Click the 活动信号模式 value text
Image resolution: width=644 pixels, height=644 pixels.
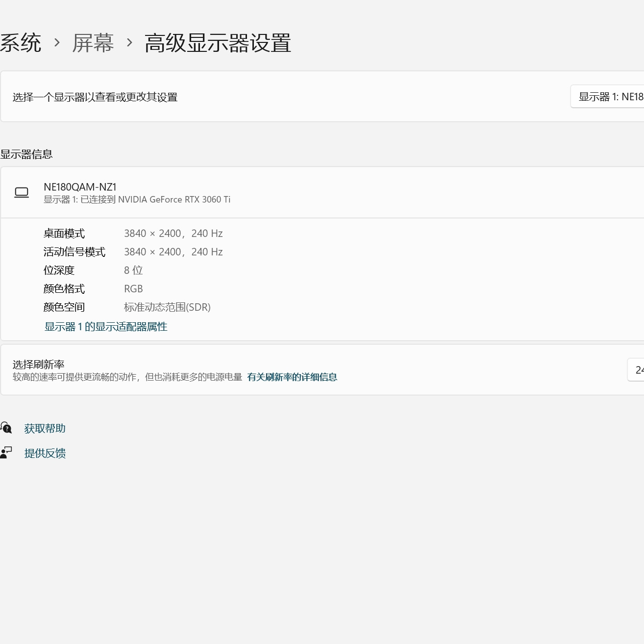click(x=173, y=251)
